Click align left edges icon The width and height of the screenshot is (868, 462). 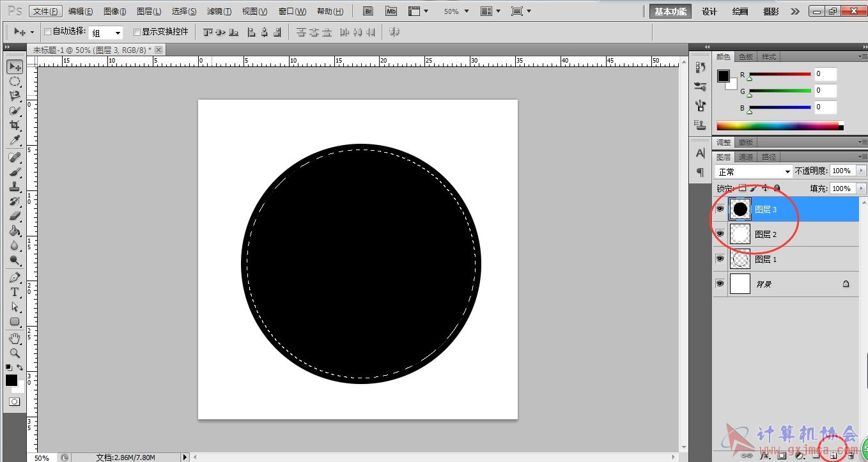click(251, 32)
